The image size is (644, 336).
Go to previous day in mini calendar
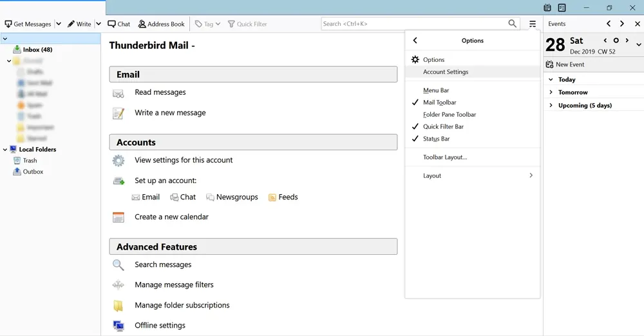[x=605, y=40]
